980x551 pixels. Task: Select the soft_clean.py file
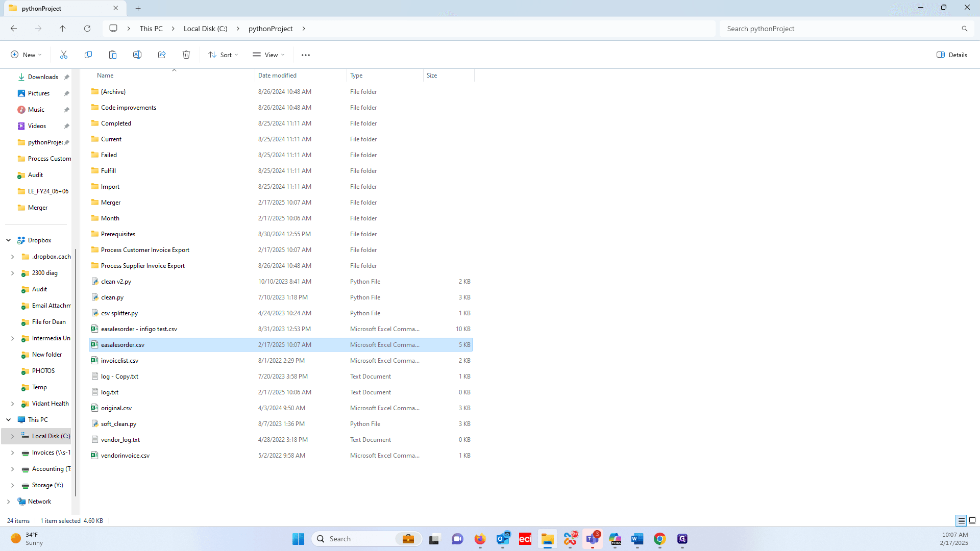pyautogui.click(x=281, y=424)
